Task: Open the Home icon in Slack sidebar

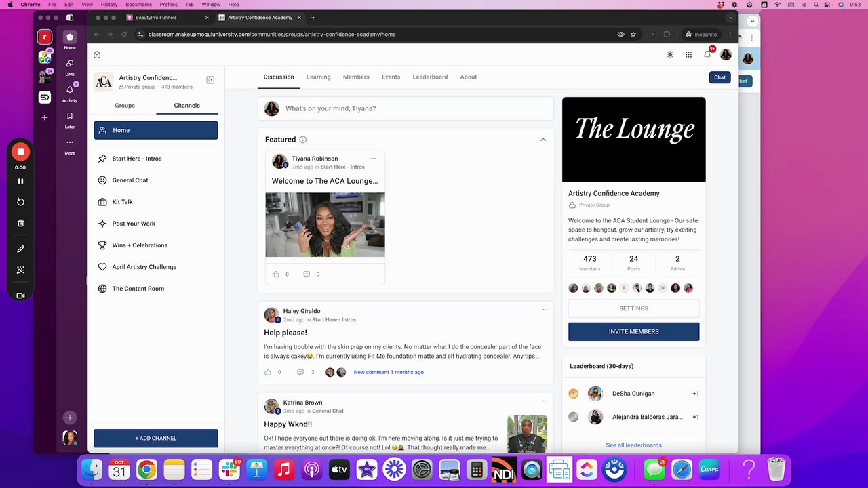Action: (x=70, y=37)
